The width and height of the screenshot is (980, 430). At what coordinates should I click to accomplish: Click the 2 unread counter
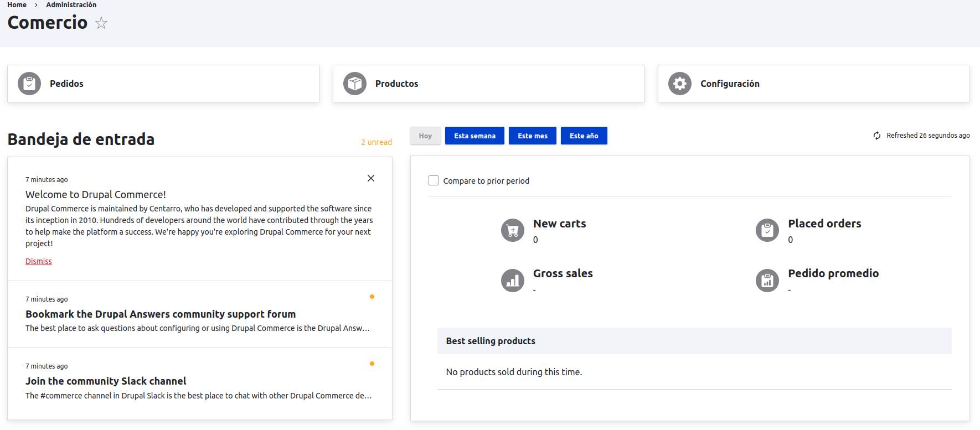click(376, 142)
